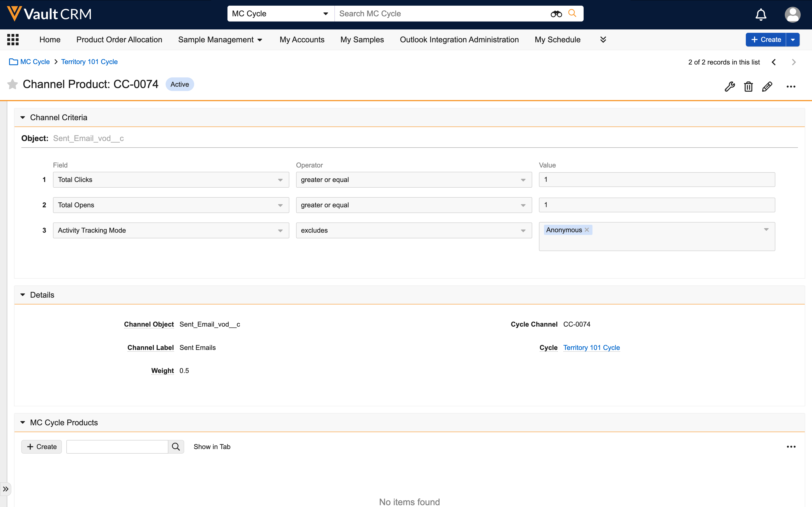Click the wrench configuration icon
Viewport: 812px width, 507px height.
(x=730, y=86)
